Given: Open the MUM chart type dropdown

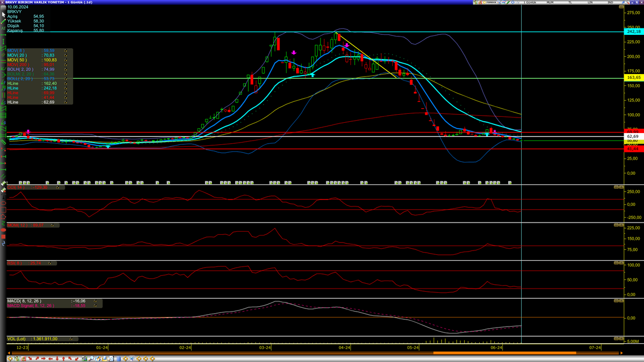Looking at the screenshot, I should [550, 3].
